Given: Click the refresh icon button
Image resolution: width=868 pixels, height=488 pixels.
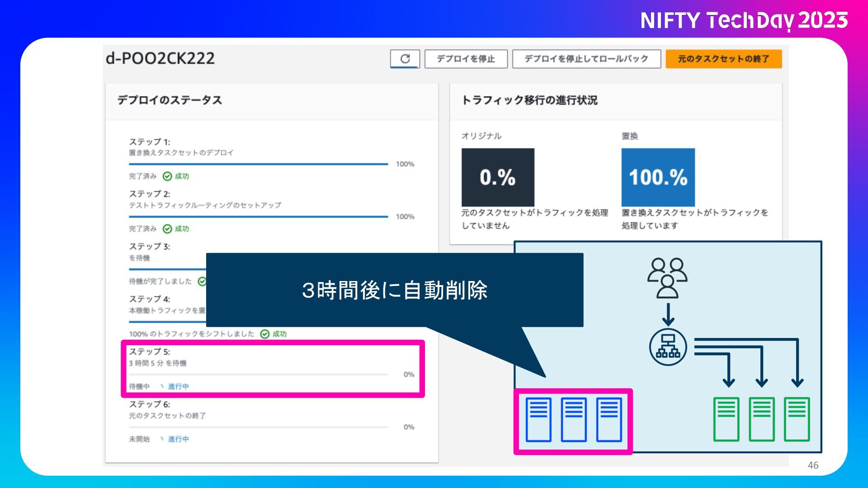Looking at the screenshot, I should click(405, 59).
